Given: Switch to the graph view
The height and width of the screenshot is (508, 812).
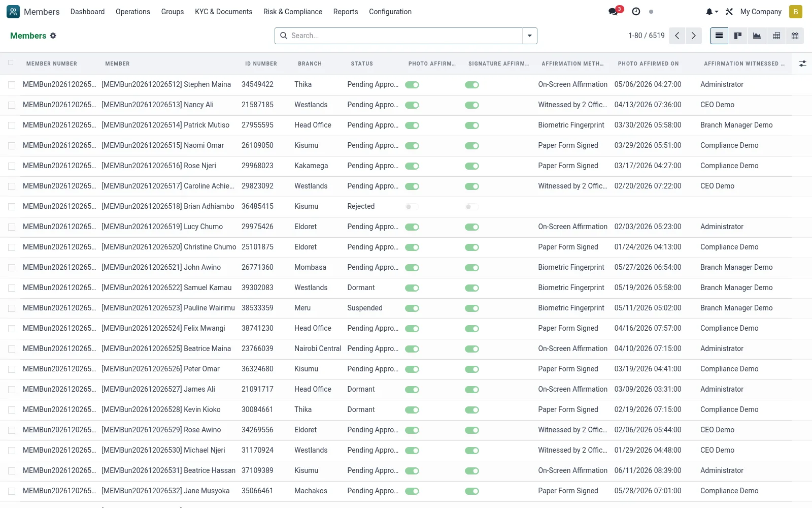Looking at the screenshot, I should (x=757, y=36).
